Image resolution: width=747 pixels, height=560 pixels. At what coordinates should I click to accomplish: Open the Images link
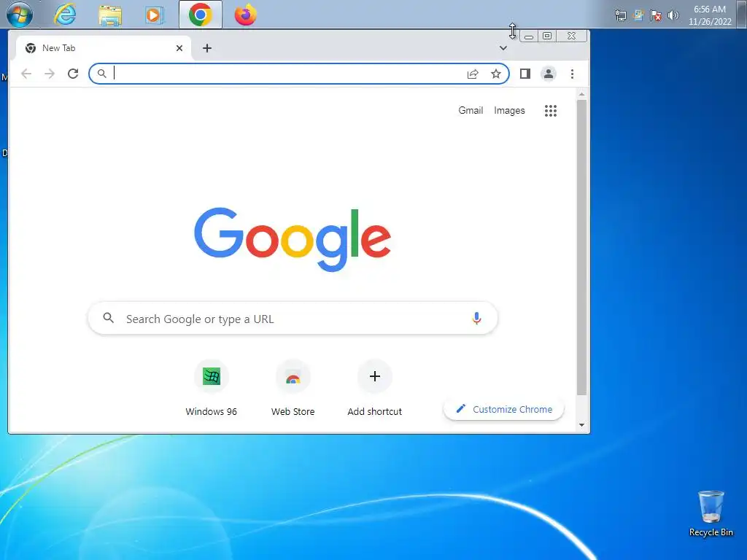[x=509, y=111]
